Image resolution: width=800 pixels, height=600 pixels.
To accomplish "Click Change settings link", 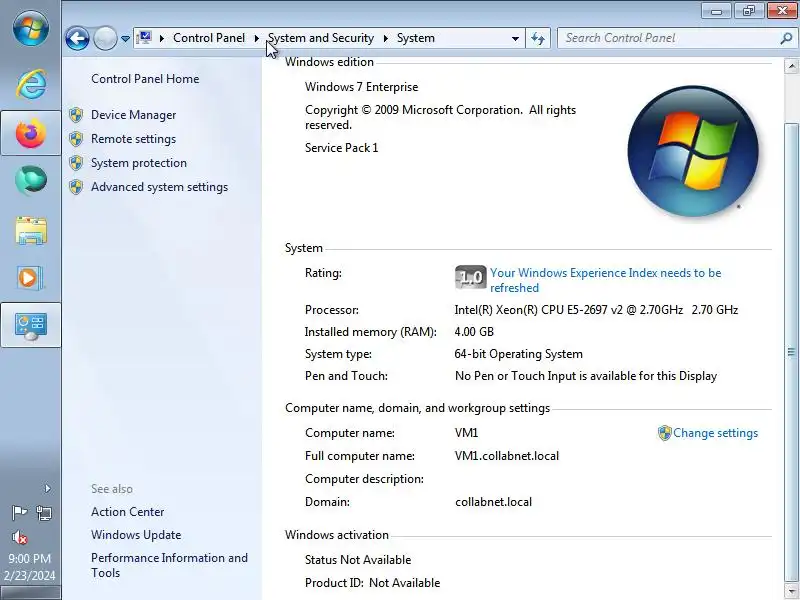I will point(715,433).
